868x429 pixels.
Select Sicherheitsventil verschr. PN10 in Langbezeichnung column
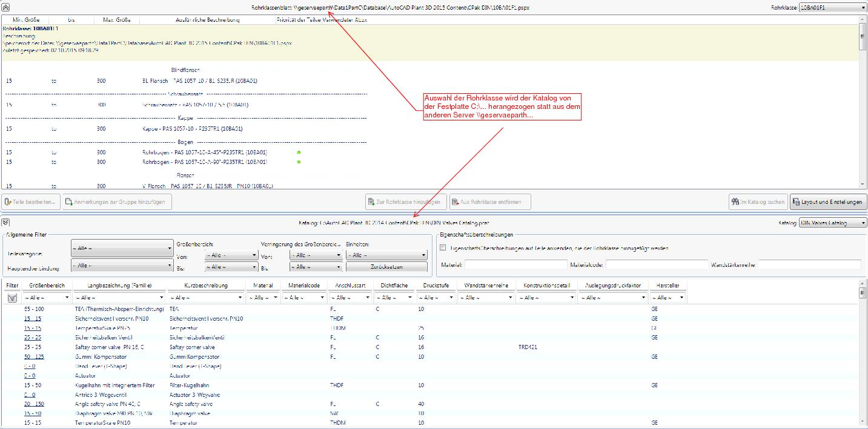click(x=111, y=318)
